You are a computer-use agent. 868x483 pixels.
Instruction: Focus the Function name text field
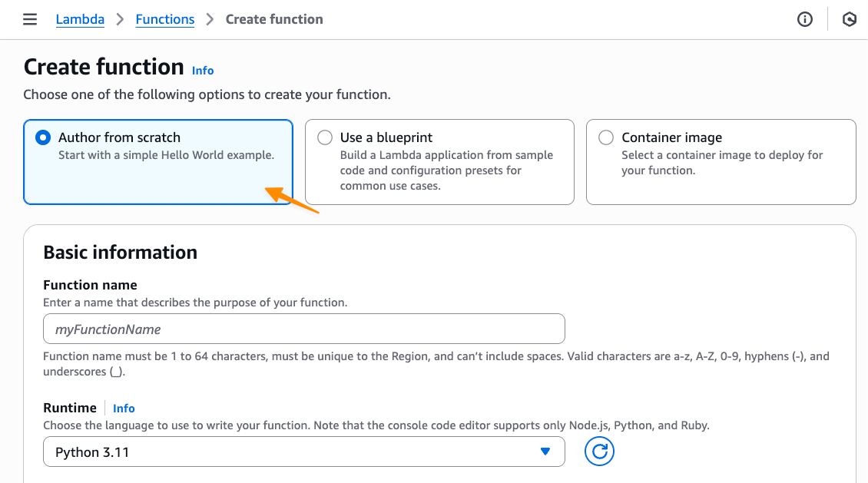point(303,329)
